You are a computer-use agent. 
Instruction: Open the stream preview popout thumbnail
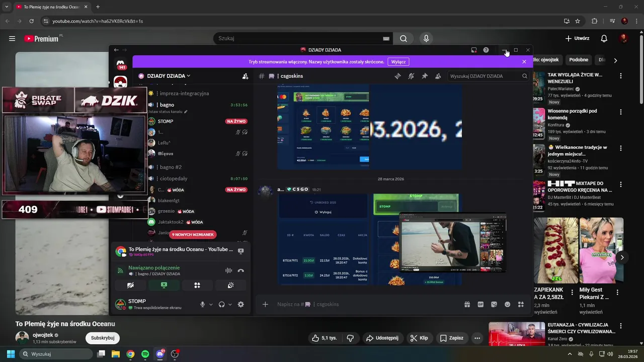453,242
